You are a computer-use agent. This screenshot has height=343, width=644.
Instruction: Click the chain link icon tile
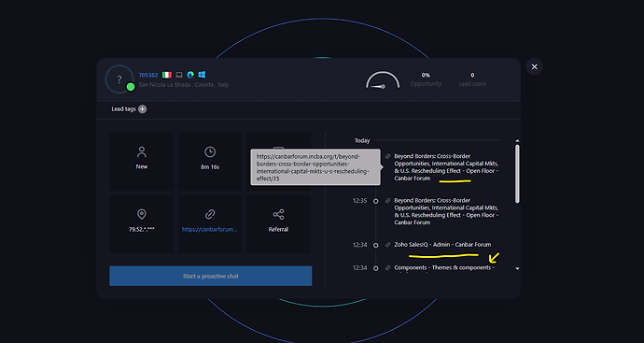210,214
